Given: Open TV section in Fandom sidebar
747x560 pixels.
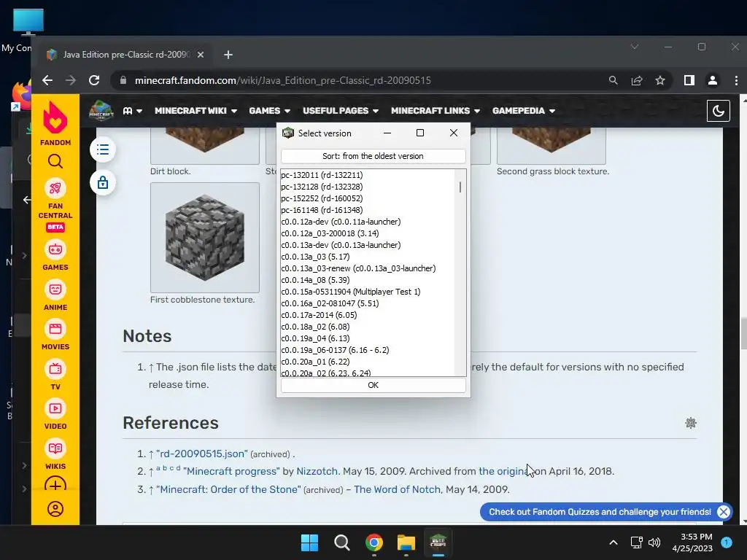Looking at the screenshot, I should point(55,376).
